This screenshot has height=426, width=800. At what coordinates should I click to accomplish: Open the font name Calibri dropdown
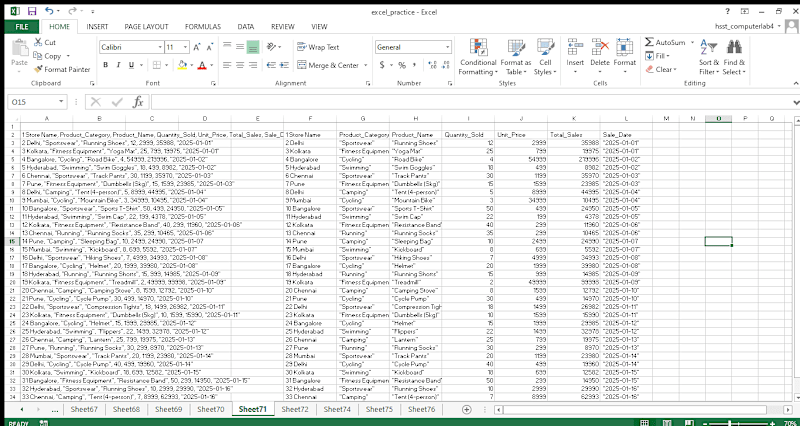coord(160,47)
